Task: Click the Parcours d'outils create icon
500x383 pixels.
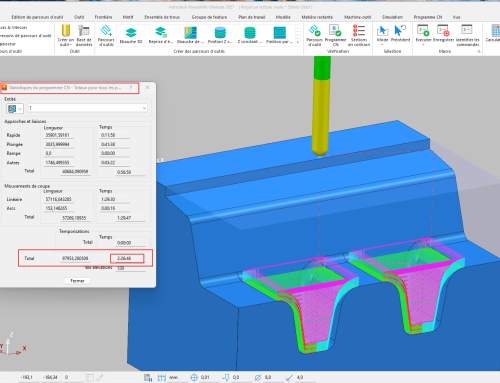Action: (x=106, y=35)
